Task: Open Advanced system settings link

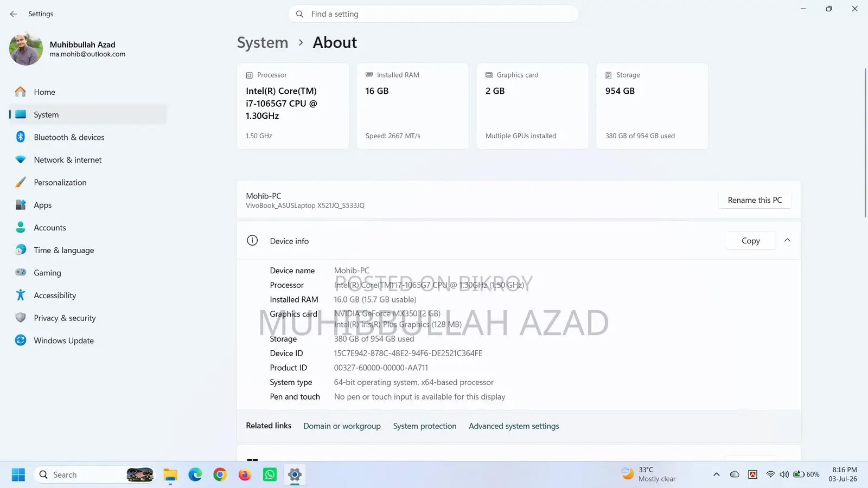Action: click(514, 426)
